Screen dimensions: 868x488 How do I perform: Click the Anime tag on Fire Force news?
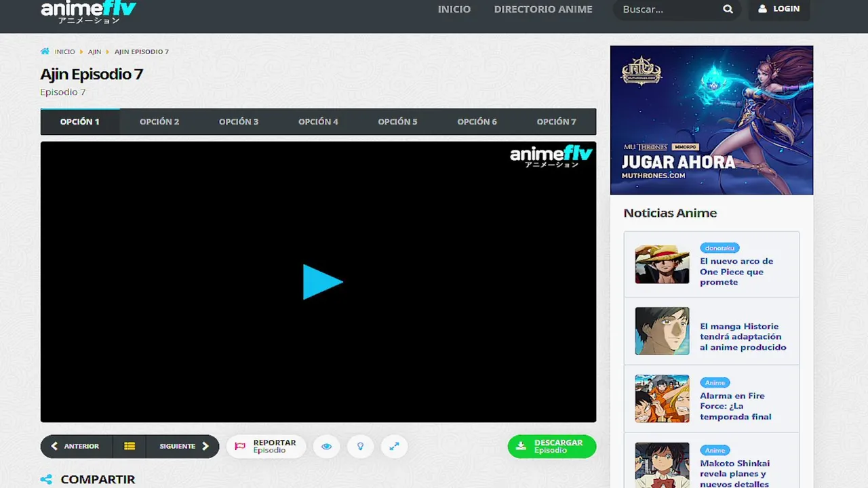click(715, 383)
